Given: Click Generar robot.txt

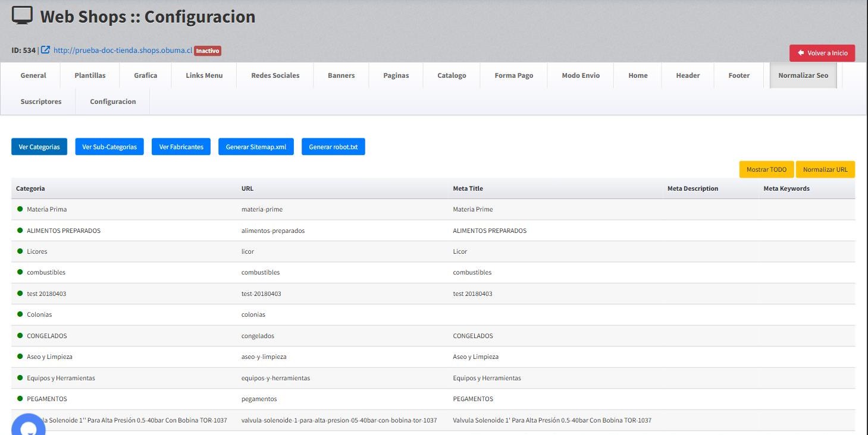Looking at the screenshot, I should point(333,147).
